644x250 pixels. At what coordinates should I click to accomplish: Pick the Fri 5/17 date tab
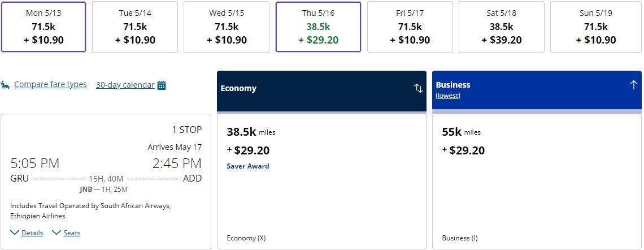click(410, 27)
